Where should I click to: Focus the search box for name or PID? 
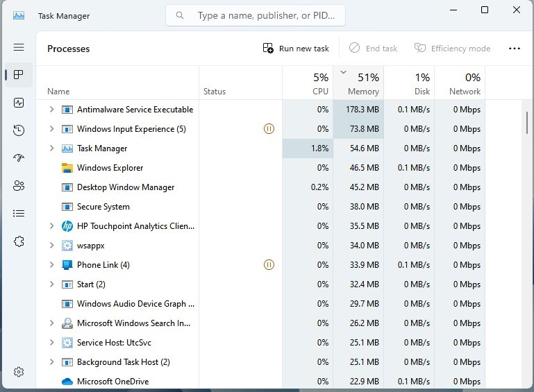click(256, 15)
